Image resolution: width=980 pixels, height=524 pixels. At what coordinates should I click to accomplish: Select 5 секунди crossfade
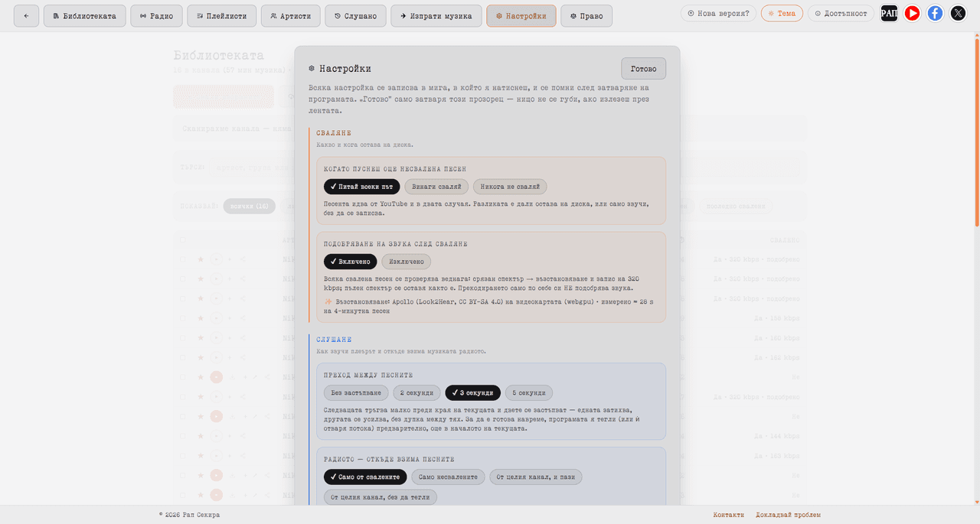[529, 393]
